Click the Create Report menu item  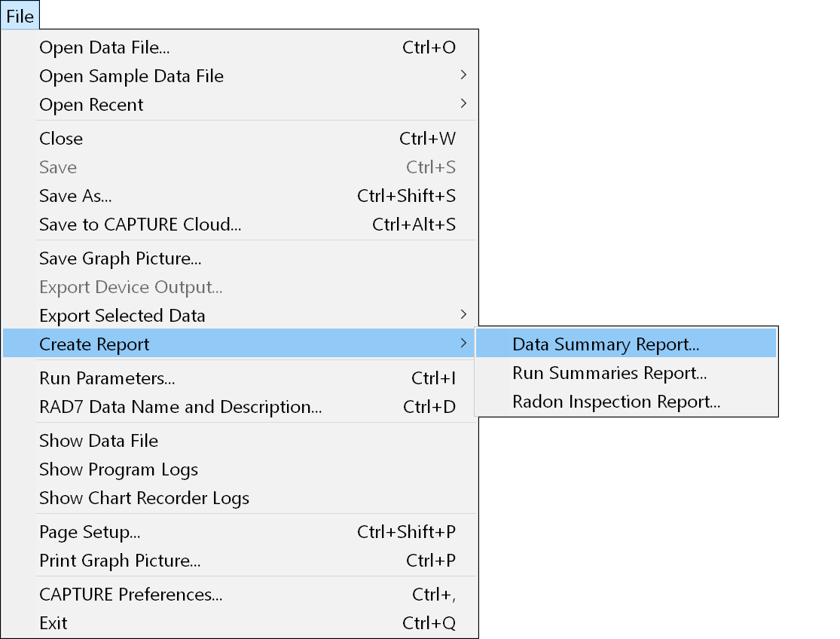click(x=94, y=344)
